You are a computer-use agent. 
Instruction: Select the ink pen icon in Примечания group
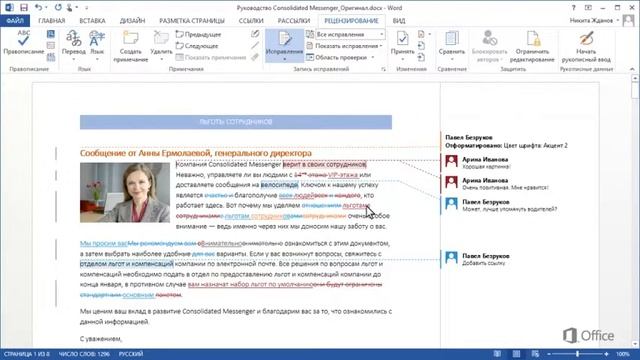(x=255, y=34)
